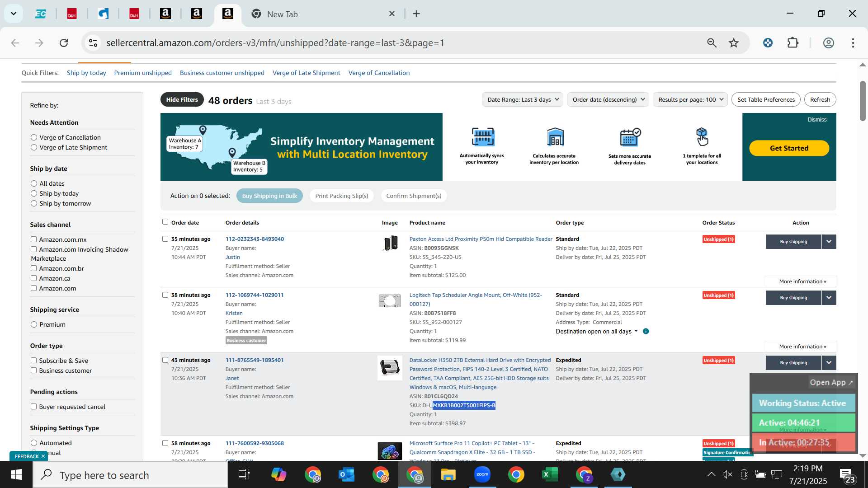Expand Buy shipping arrow for DataLocker order
This screenshot has width=868, height=488.
pos(829,363)
